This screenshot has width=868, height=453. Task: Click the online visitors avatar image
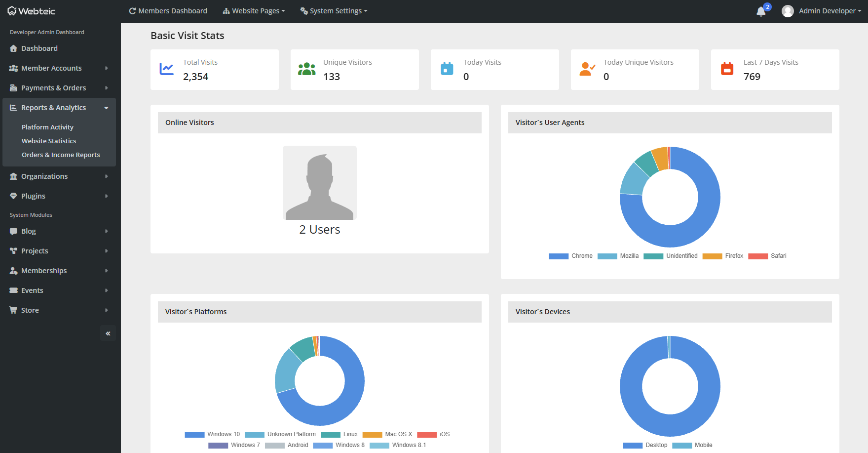click(x=320, y=183)
